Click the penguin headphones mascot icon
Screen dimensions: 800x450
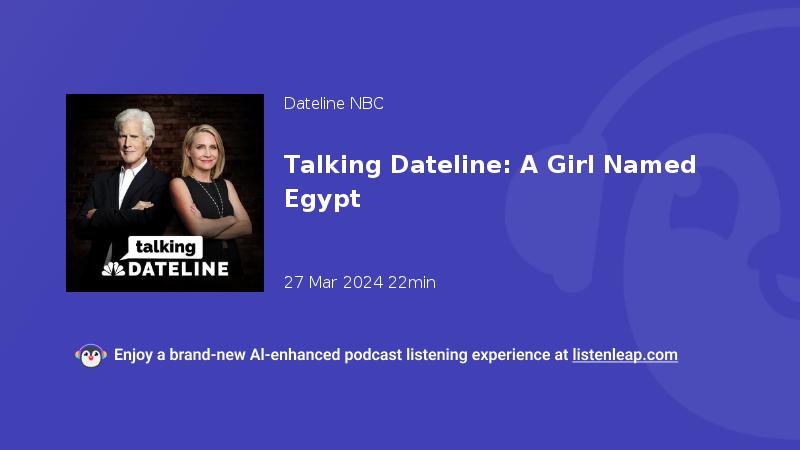[x=91, y=356]
